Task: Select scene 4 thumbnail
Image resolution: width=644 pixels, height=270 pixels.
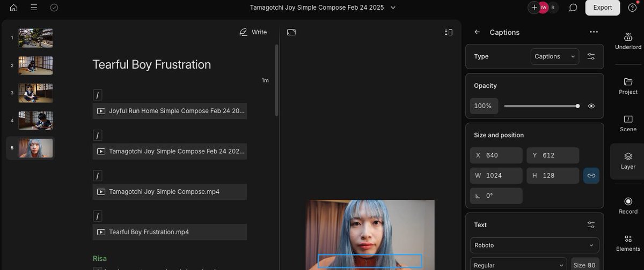Action: 35,121
